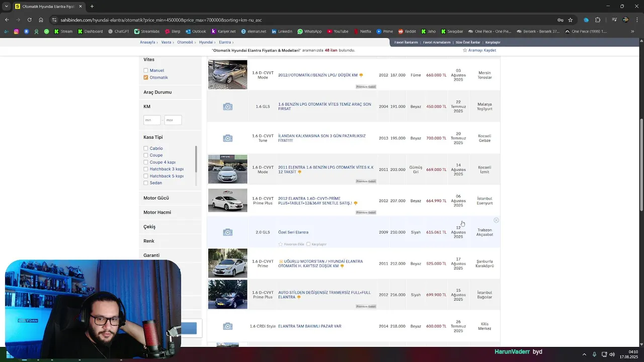Open the Karşılaştır menu item
Image resolution: width=644 pixels, height=362 pixels.
click(x=493, y=42)
